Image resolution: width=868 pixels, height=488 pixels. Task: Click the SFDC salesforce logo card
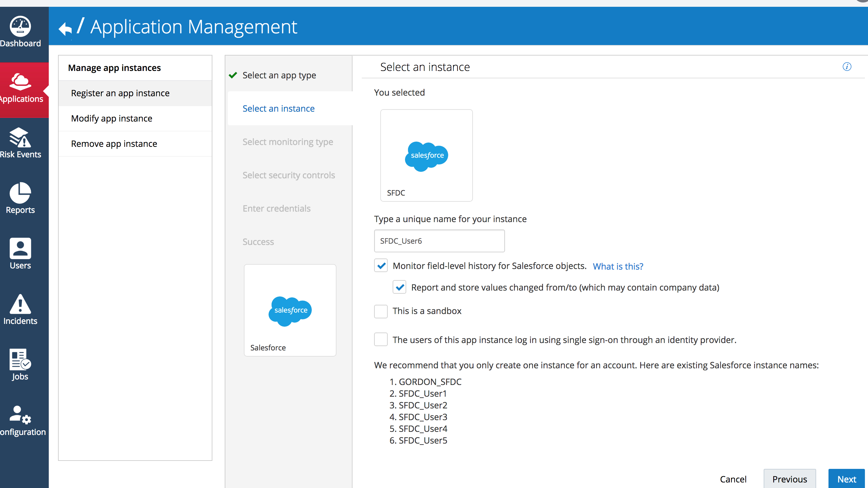tap(426, 155)
